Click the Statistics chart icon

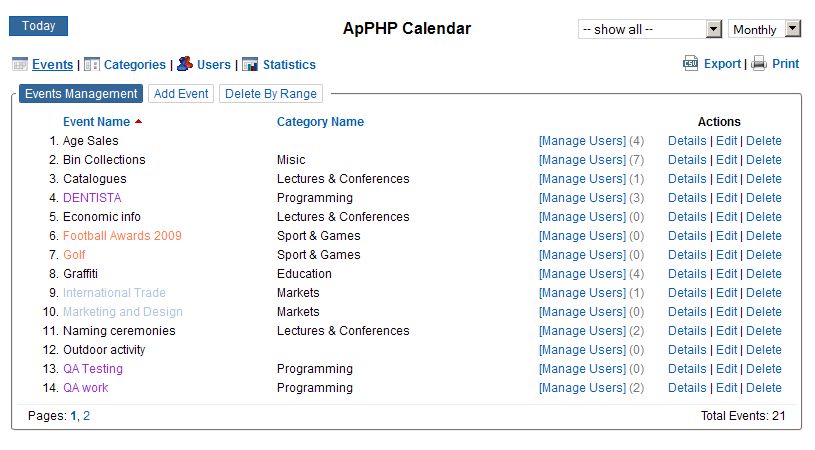click(250, 64)
